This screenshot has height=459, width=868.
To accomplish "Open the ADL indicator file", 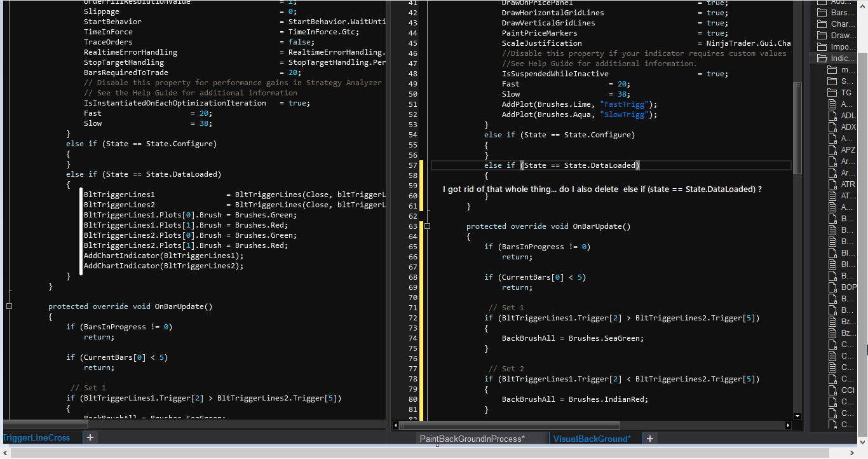I will pos(848,116).
